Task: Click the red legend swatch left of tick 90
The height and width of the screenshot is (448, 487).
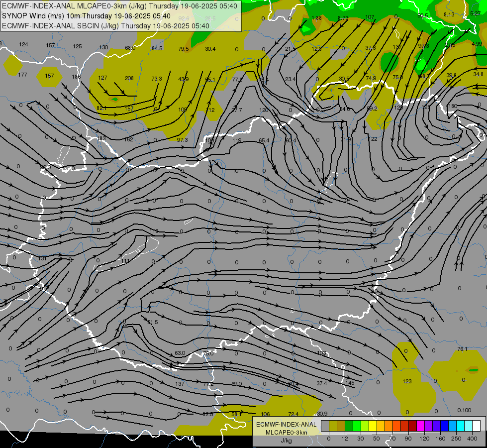Action: click(x=405, y=426)
